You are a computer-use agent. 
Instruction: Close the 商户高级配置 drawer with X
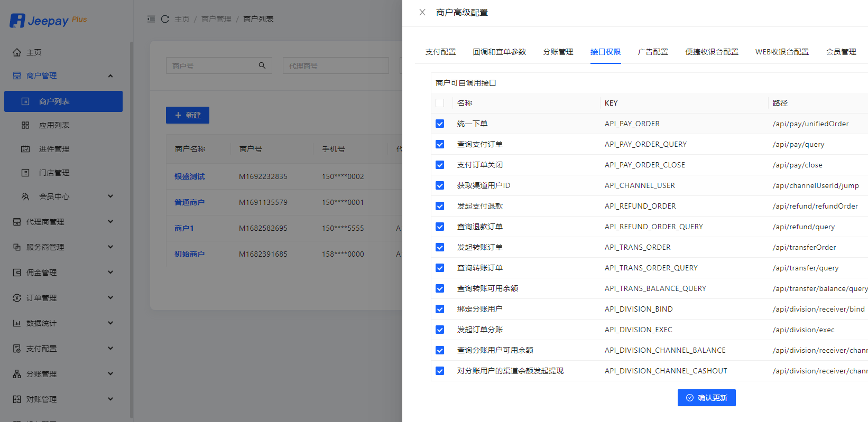coord(422,12)
